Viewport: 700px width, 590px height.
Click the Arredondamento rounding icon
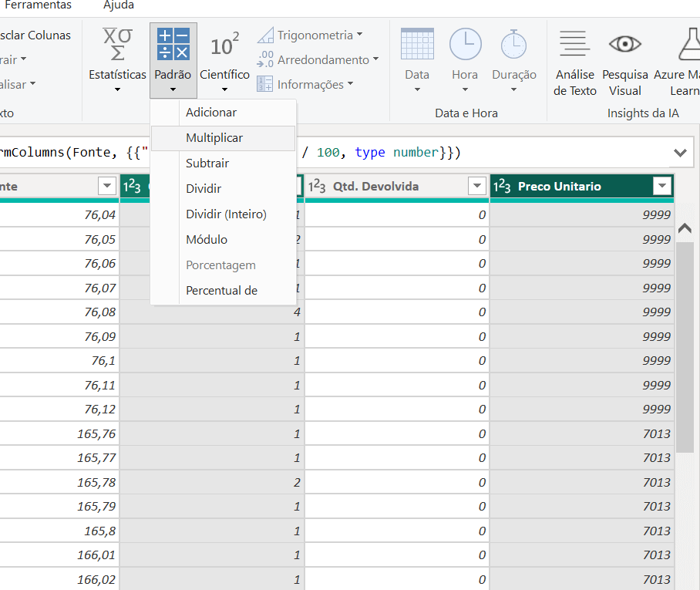[x=265, y=59]
